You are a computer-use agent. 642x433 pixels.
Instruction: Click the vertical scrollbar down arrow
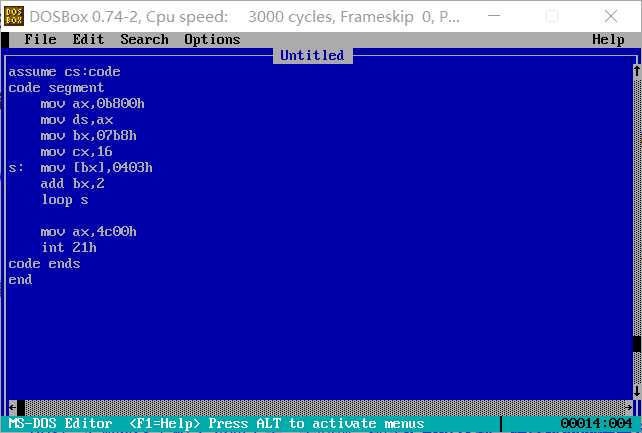(x=637, y=391)
